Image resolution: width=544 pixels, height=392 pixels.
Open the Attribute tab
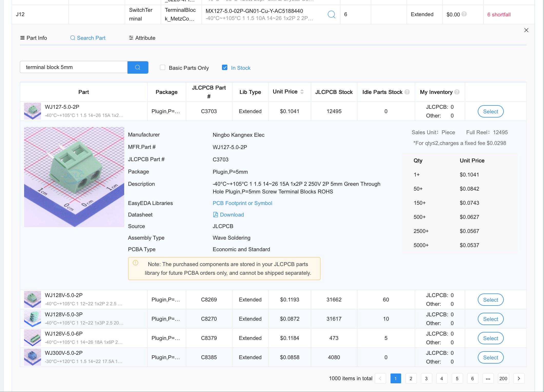142,38
